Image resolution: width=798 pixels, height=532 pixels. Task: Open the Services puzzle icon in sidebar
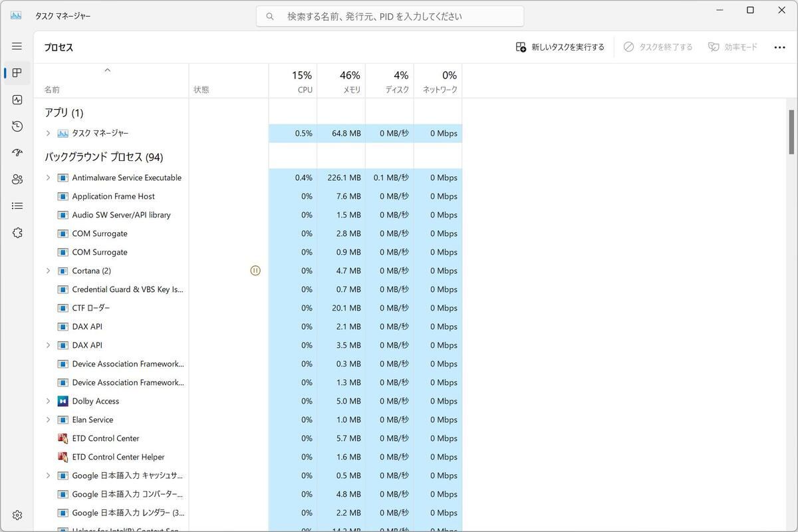(17, 233)
